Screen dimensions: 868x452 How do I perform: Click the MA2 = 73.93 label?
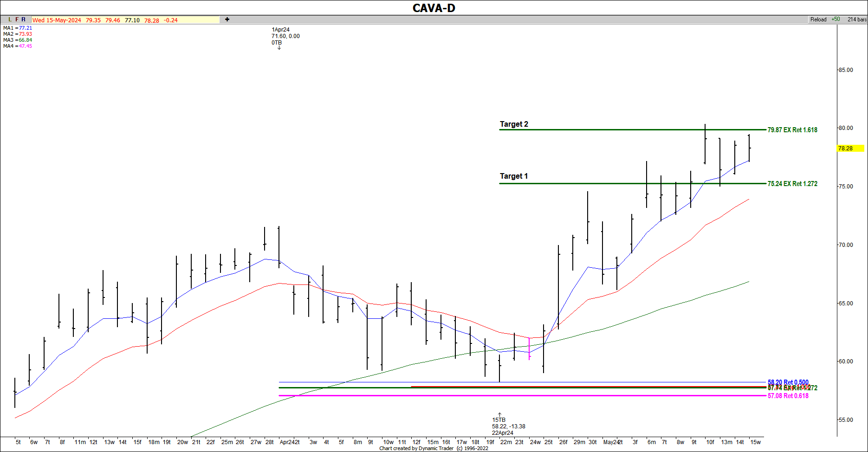click(18, 34)
